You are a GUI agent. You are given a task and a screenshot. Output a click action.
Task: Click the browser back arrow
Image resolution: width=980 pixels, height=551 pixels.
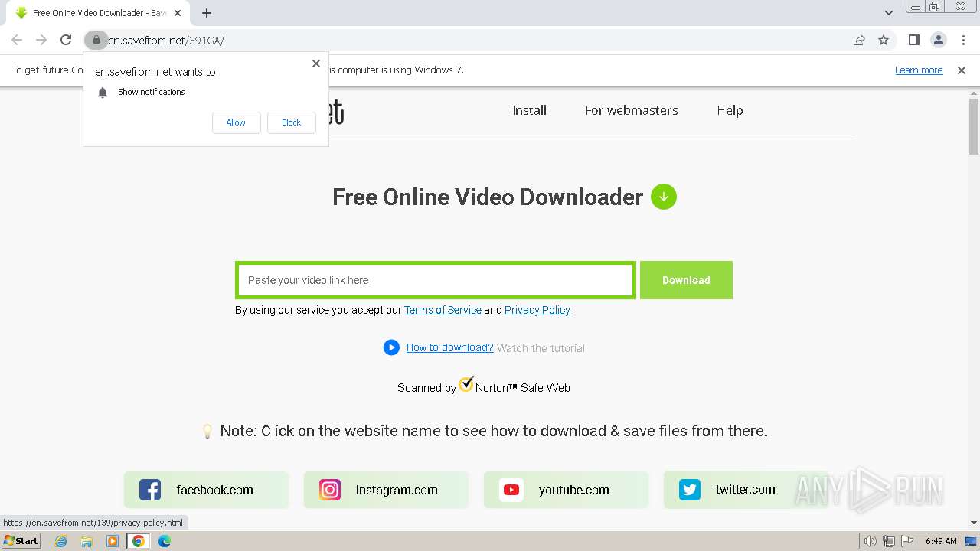pyautogui.click(x=17, y=40)
